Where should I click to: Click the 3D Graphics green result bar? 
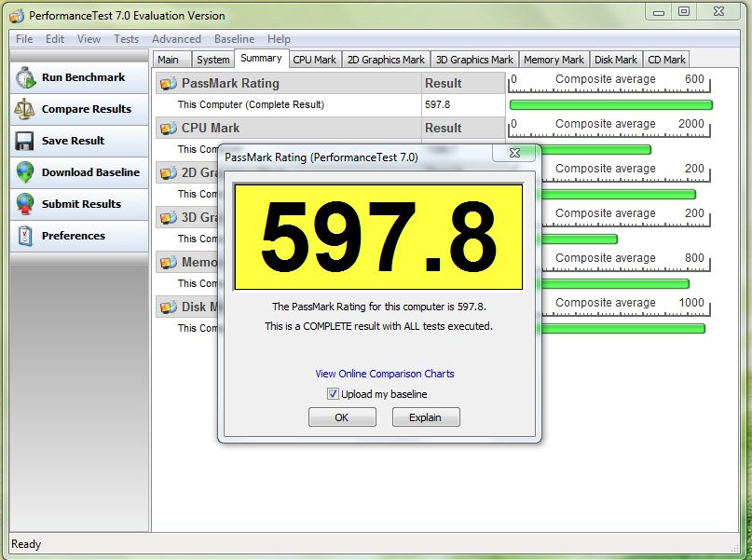click(578, 239)
